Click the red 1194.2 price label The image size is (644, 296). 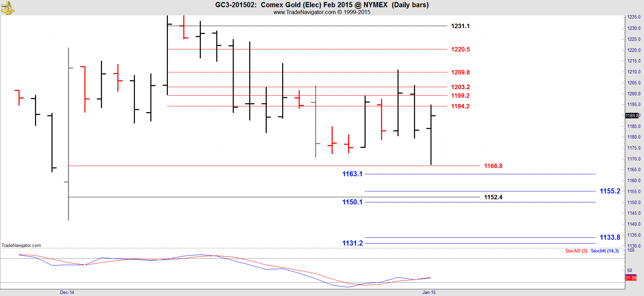pos(460,106)
